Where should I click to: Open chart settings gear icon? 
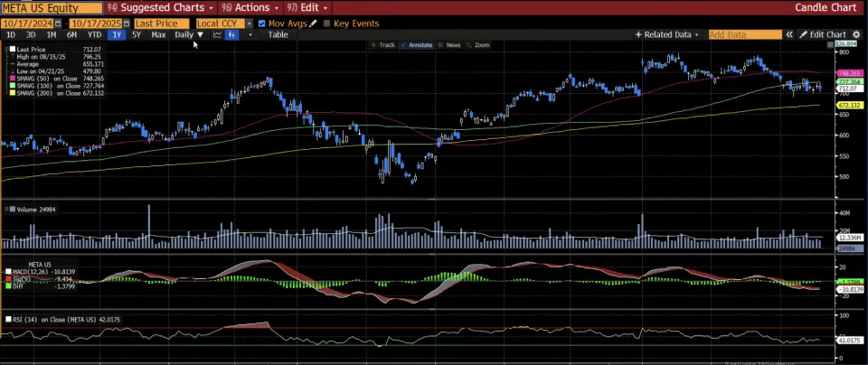point(858,34)
